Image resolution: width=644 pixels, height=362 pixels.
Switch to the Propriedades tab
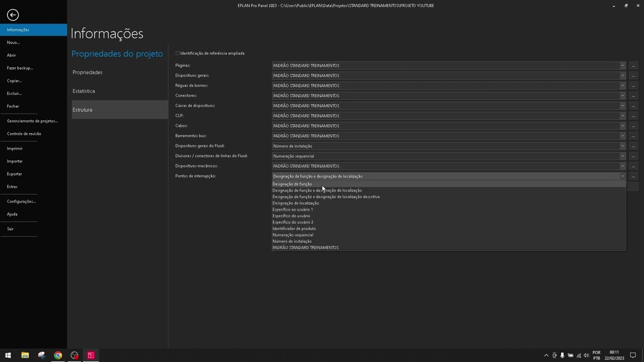(x=120, y=72)
